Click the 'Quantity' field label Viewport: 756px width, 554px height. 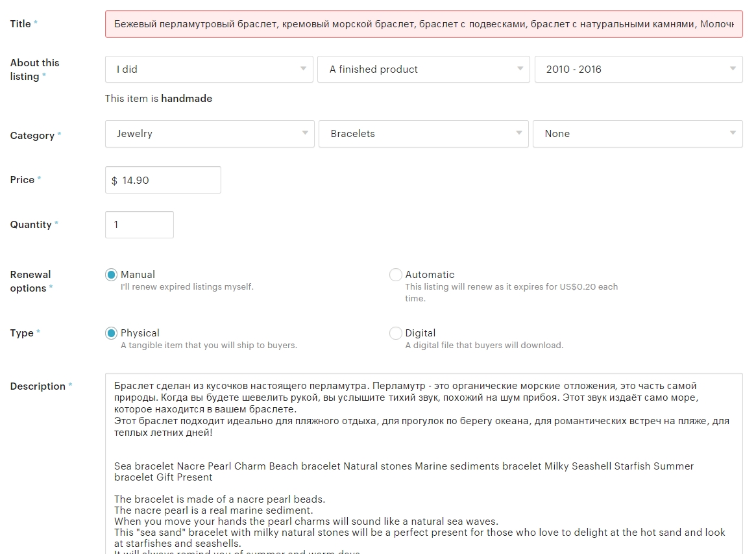[x=34, y=225]
